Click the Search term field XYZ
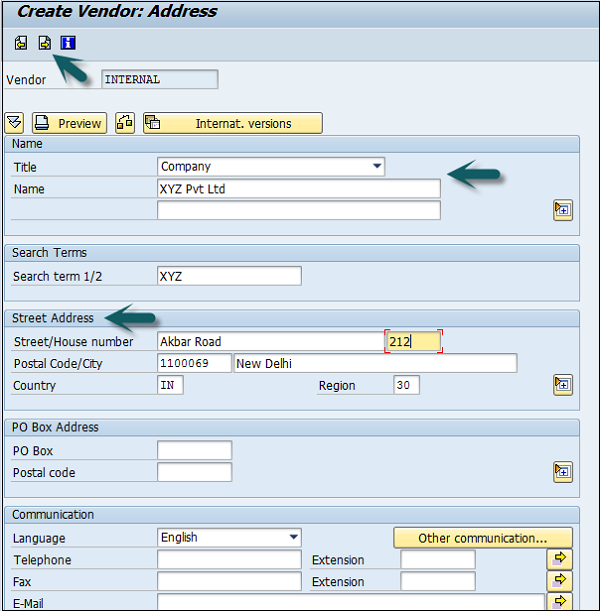Viewport: 600px width, 611px height. [229, 276]
